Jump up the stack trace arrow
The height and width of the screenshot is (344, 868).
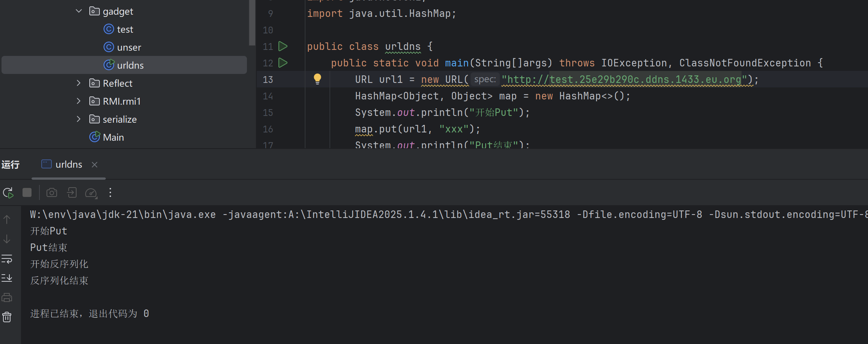pos(7,219)
